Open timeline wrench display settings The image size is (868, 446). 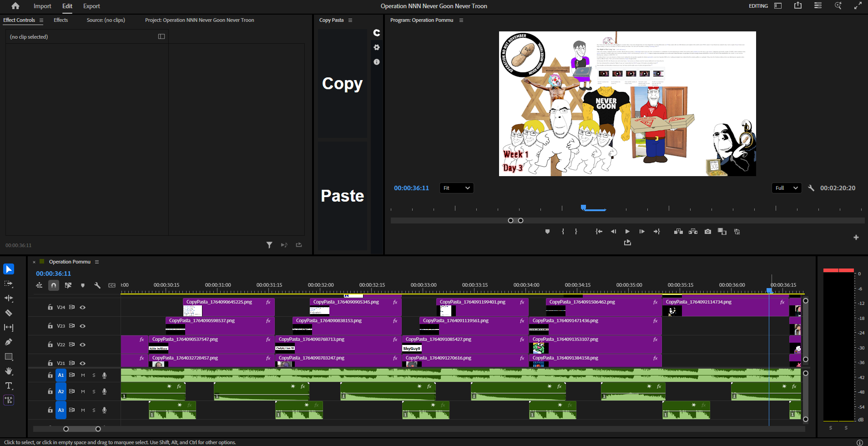click(x=97, y=285)
